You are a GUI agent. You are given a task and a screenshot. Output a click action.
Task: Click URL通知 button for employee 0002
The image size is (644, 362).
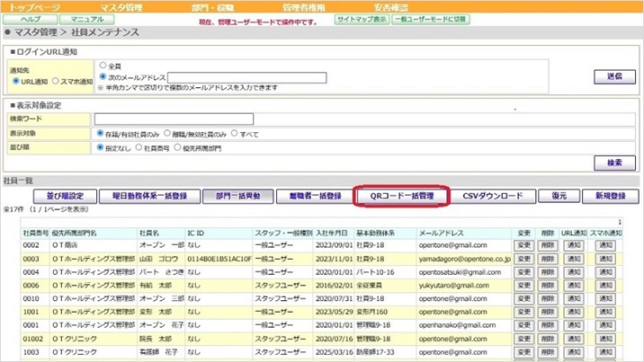(574, 245)
